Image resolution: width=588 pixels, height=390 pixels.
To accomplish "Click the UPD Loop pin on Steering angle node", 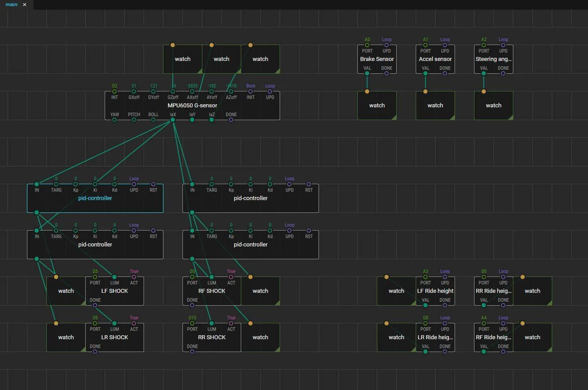I will click(503, 45).
